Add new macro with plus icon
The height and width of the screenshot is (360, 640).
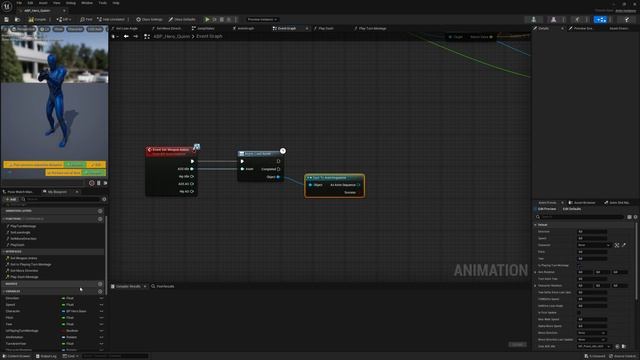(x=100, y=284)
